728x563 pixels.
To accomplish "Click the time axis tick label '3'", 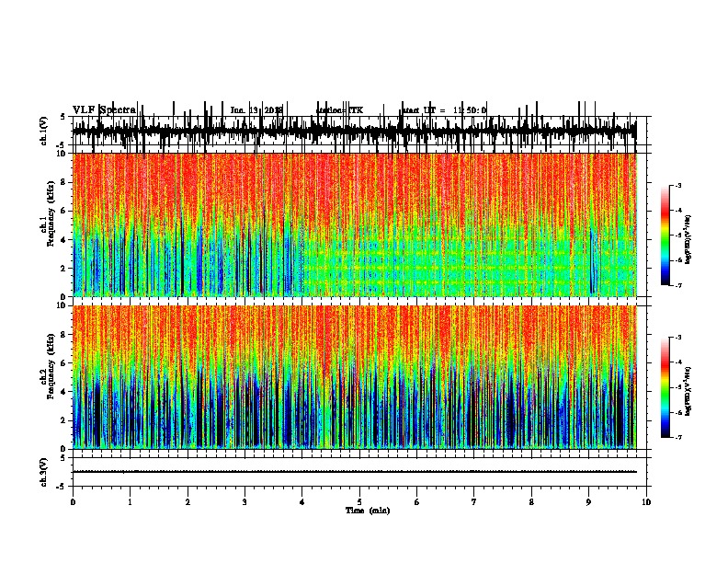I will [245, 502].
